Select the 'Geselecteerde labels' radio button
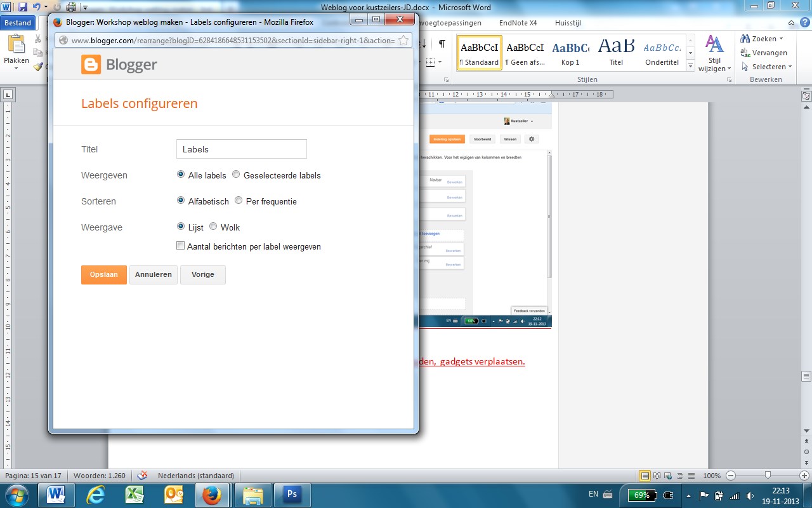 (236, 175)
